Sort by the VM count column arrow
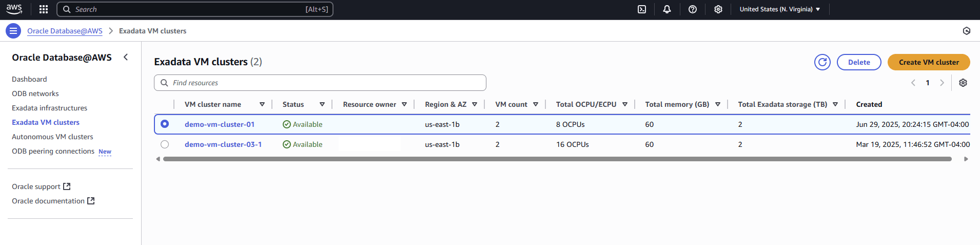This screenshot has width=980, height=245. click(536, 104)
